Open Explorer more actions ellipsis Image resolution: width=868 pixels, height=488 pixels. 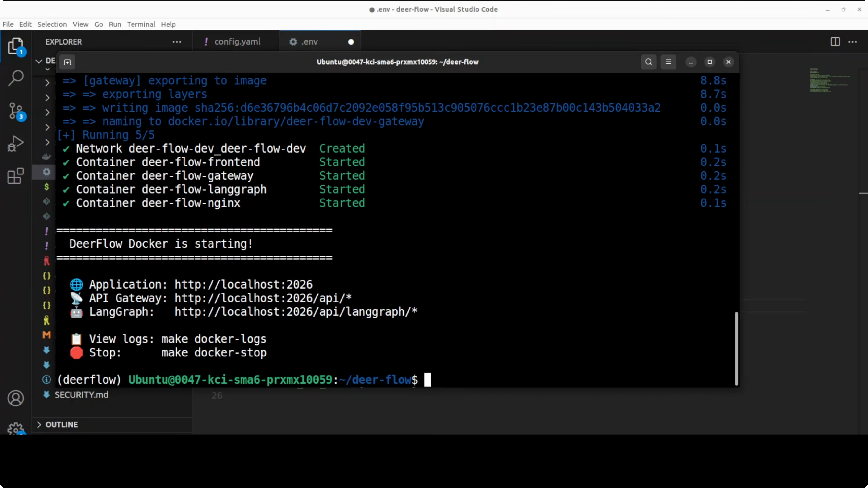click(x=177, y=42)
